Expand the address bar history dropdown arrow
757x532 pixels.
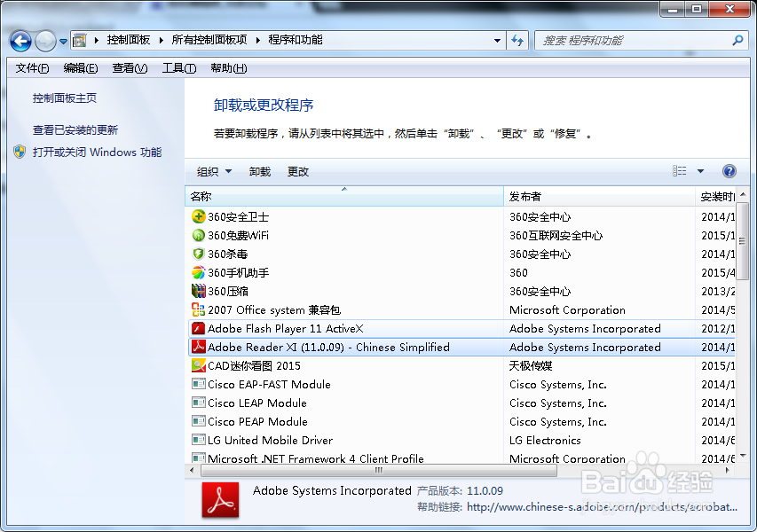[497, 41]
